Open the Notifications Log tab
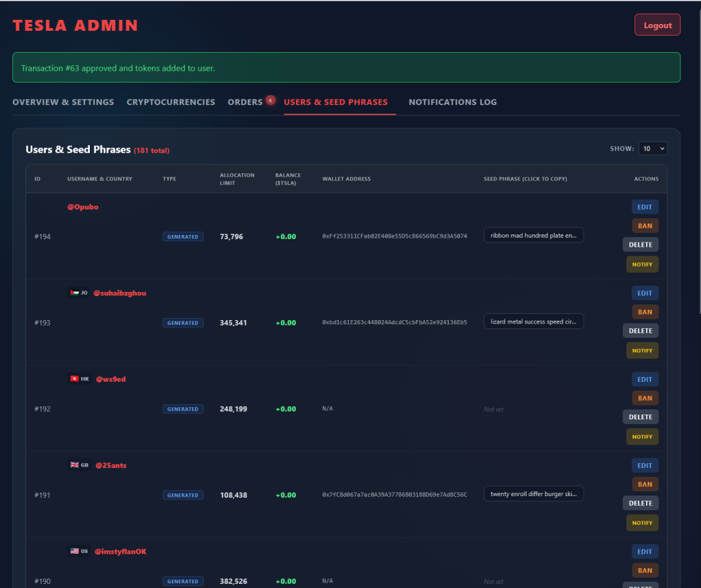This screenshot has width=701, height=588. click(452, 102)
